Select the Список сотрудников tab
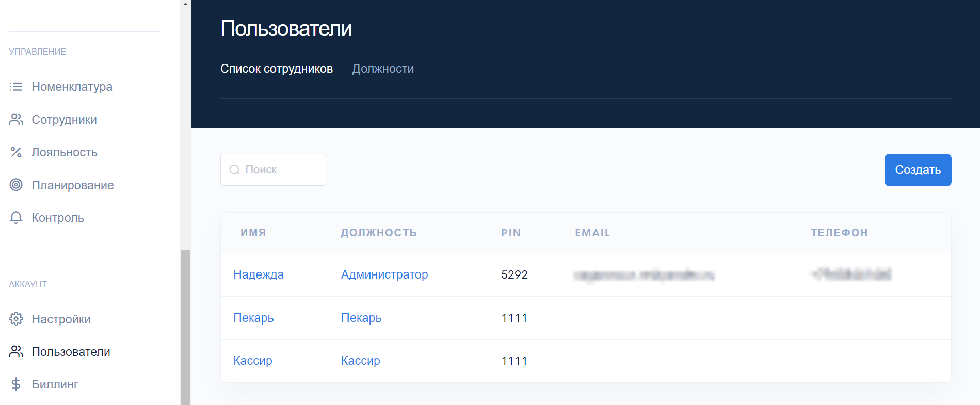The height and width of the screenshot is (405, 980). [x=276, y=69]
